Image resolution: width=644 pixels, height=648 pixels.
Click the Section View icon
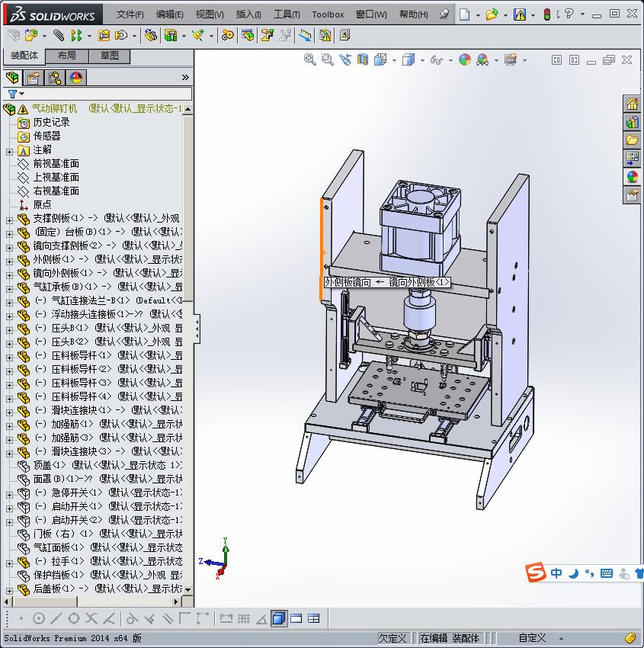363,60
